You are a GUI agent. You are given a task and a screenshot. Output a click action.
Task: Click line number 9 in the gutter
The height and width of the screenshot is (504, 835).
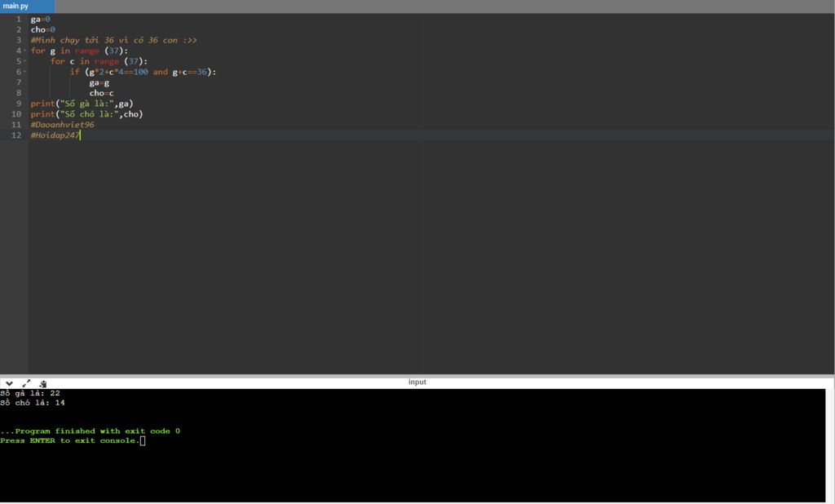[x=18, y=104]
